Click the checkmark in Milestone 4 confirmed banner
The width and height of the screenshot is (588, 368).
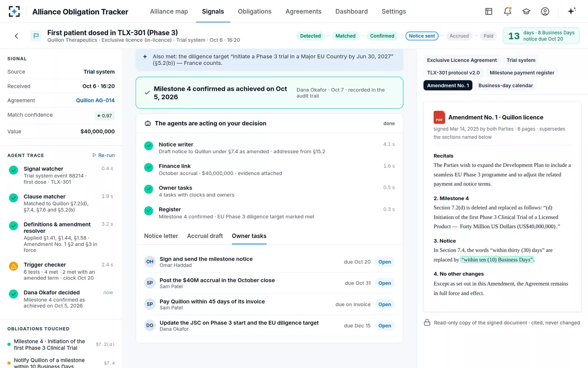(x=147, y=93)
